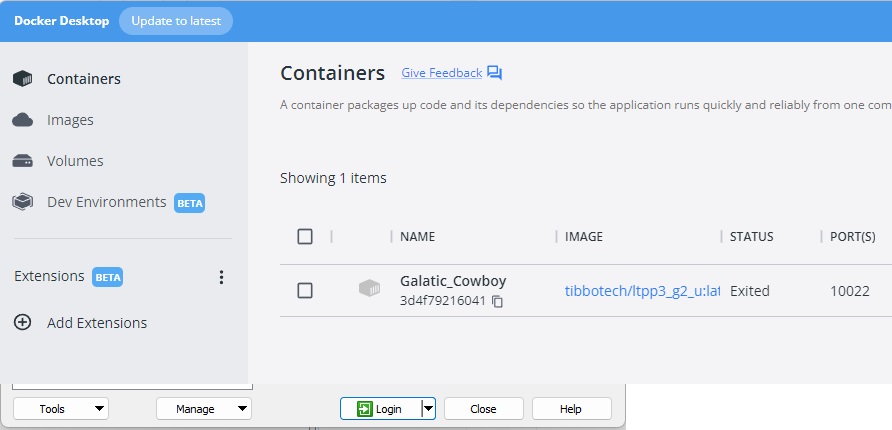Image resolution: width=892 pixels, height=430 pixels.
Task: Click container ID 3d4f79216041 text
Action: coord(443,301)
